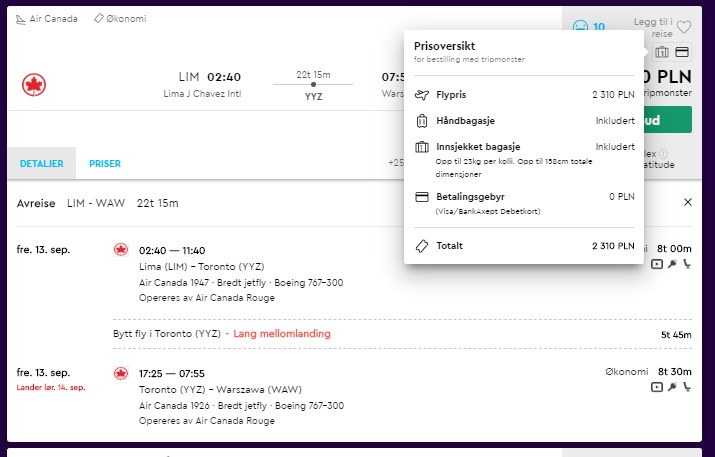Click the Air Canada maple leaf logo in header

[x=34, y=85]
